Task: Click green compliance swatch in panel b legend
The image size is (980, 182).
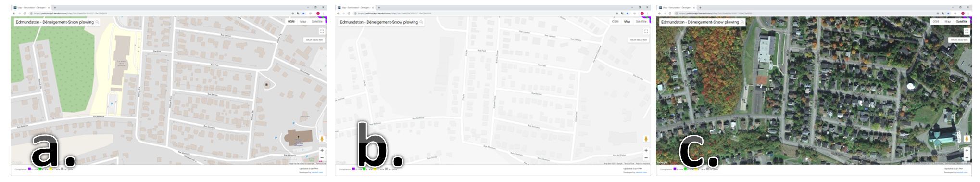Action: tap(364, 169)
